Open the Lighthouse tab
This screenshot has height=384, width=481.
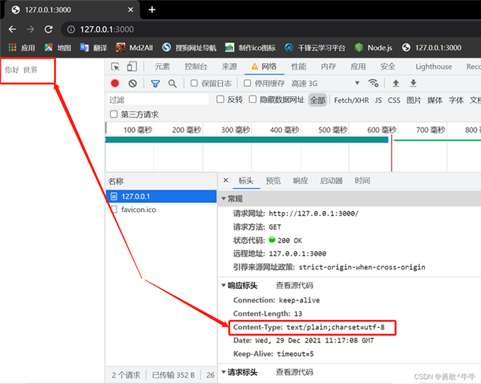[x=434, y=67]
